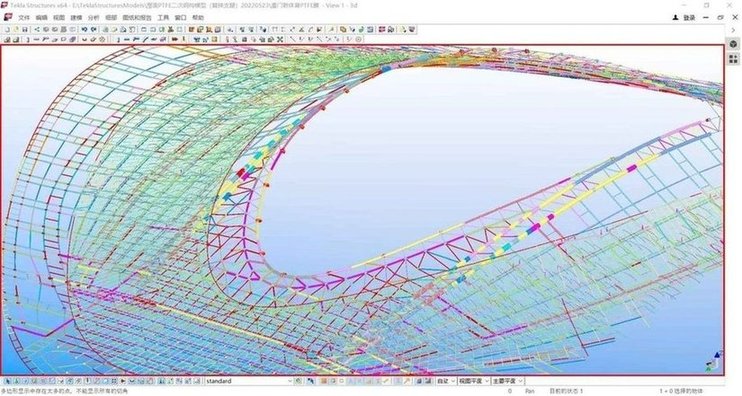The width and height of the screenshot is (742, 396).
Task: Click the thick black arrow toolbar icon
Action: (x=175, y=40)
